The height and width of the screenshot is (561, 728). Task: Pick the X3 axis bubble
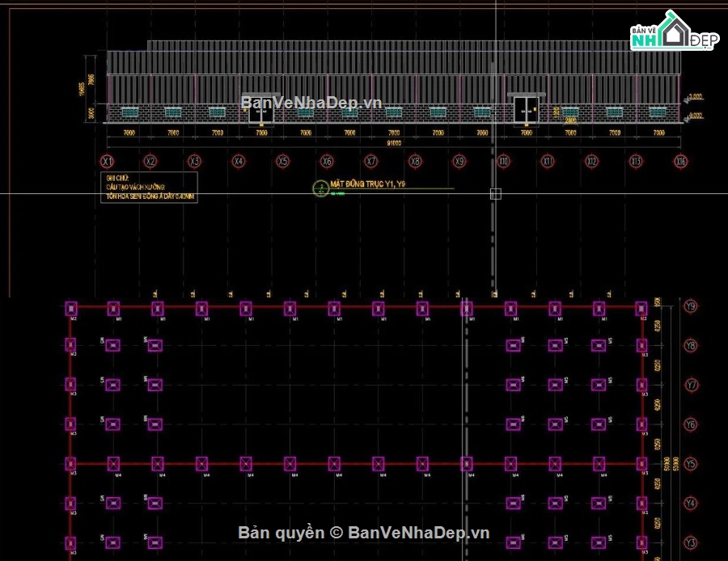click(194, 162)
